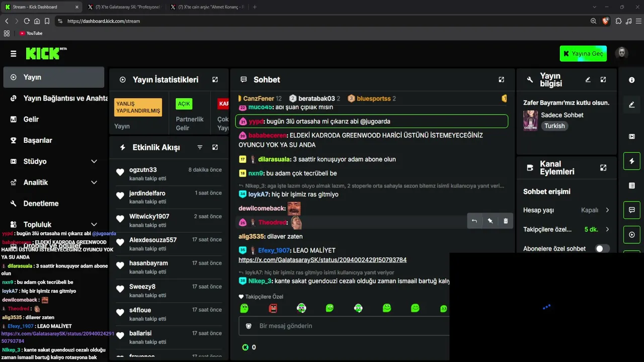Pop out the Sohbet chat panel
The height and width of the screenshot is (362, 644).
[501, 79]
